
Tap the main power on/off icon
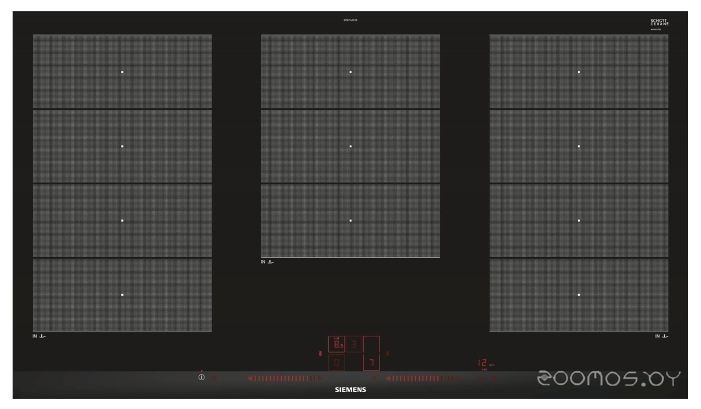coord(201,377)
